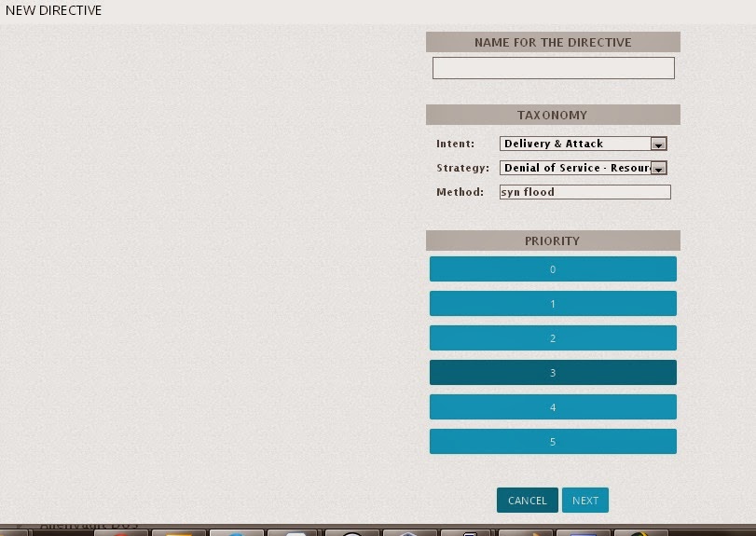Screen dimensions: 756x536
Task: Click the PRIORITY section header
Action: (x=553, y=241)
